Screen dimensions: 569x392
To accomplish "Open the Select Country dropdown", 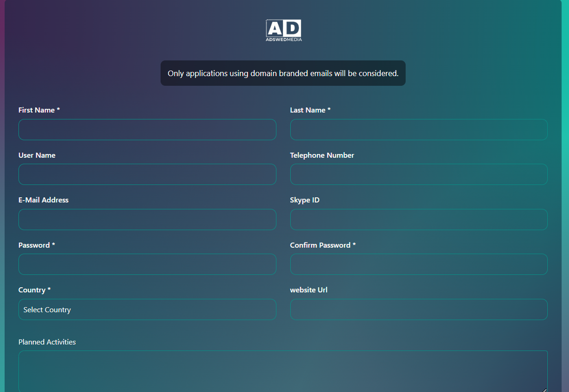I will coord(147,309).
